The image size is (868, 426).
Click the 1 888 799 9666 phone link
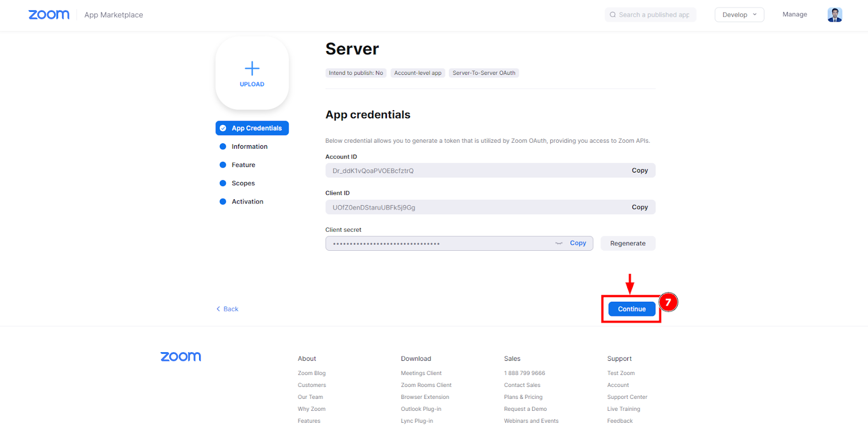[x=525, y=373]
